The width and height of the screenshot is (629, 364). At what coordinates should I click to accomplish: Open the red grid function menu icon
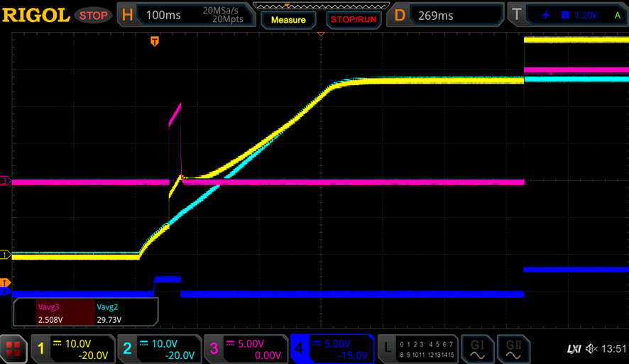[13, 348]
